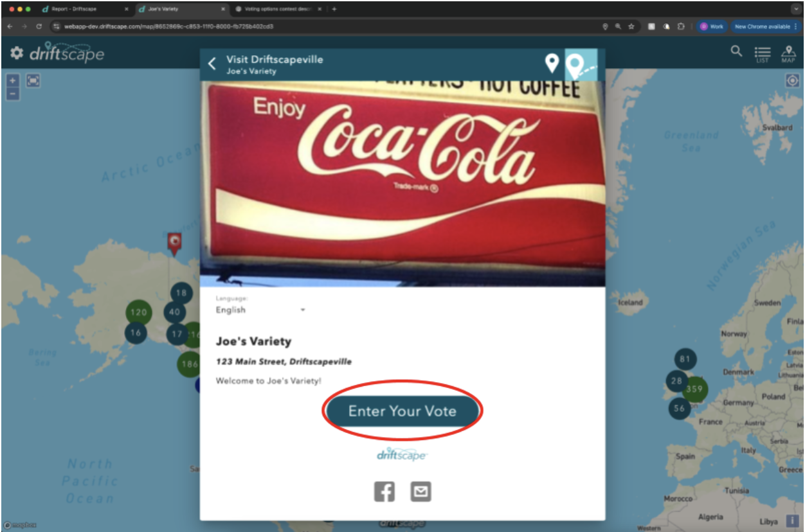
Task: Open a new browser tab
Action: (334, 9)
